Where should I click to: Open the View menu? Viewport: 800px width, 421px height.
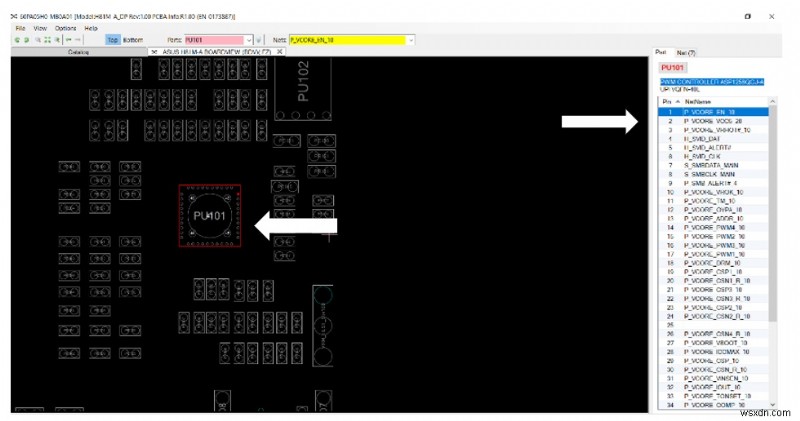tap(40, 29)
